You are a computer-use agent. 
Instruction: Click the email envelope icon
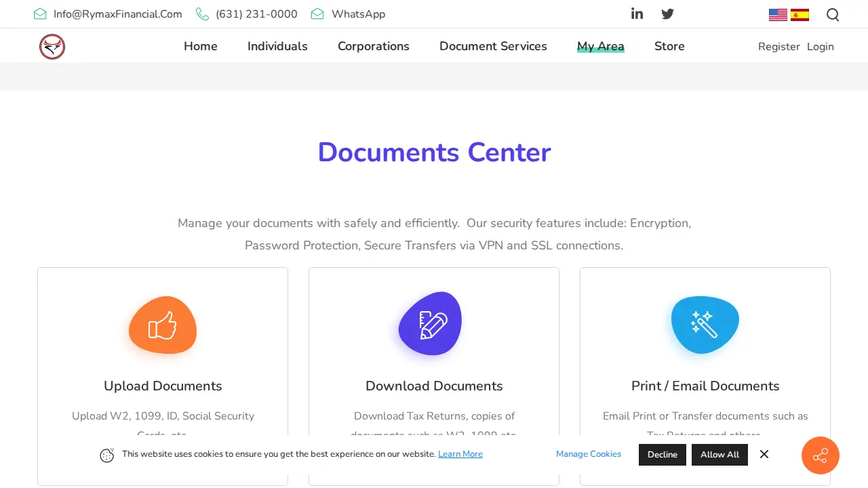[x=40, y=14]
